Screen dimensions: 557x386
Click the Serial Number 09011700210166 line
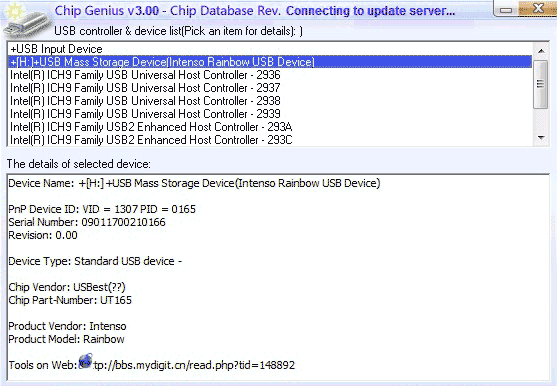coord(87,222)
